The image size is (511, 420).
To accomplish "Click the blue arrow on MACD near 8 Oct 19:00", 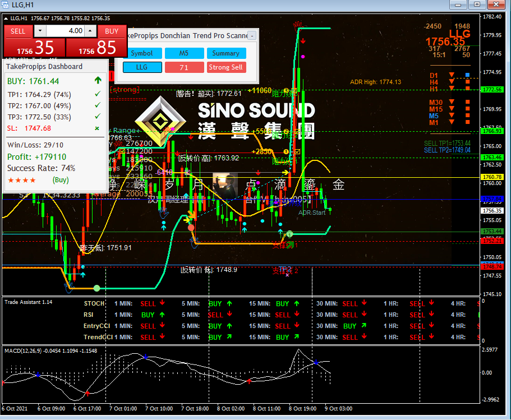I will point(316,362).
